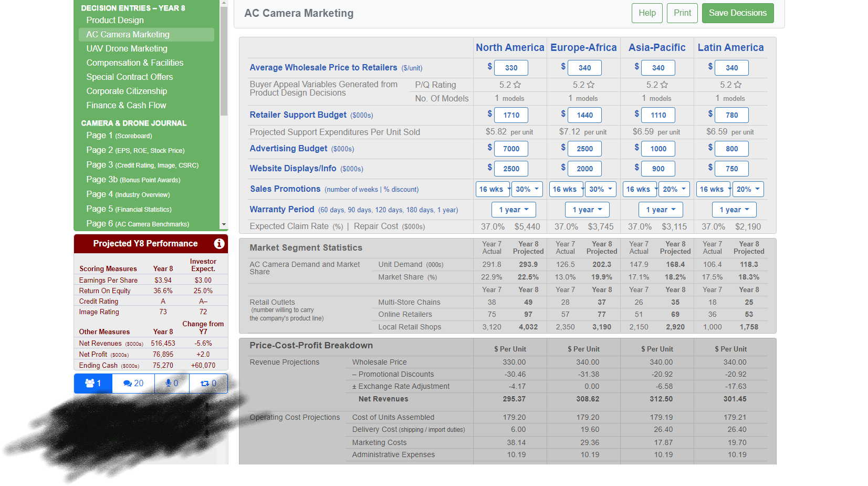Screen dimensions: 868x486
Task: Open Corporate Citizenship page
Action: coord(127,91)
